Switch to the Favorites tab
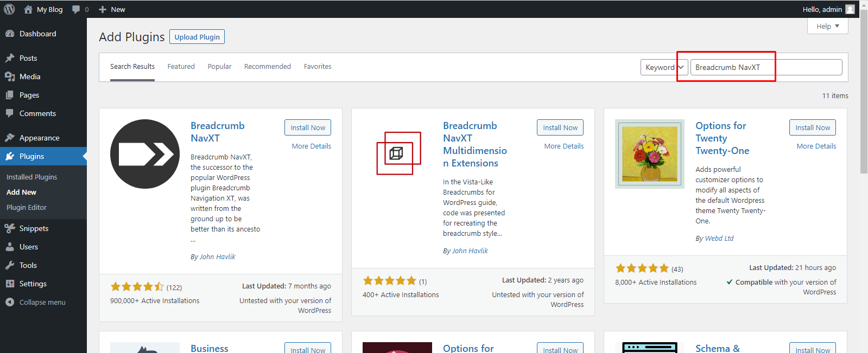This screenshot has height=353, width=868. point(318,67)
